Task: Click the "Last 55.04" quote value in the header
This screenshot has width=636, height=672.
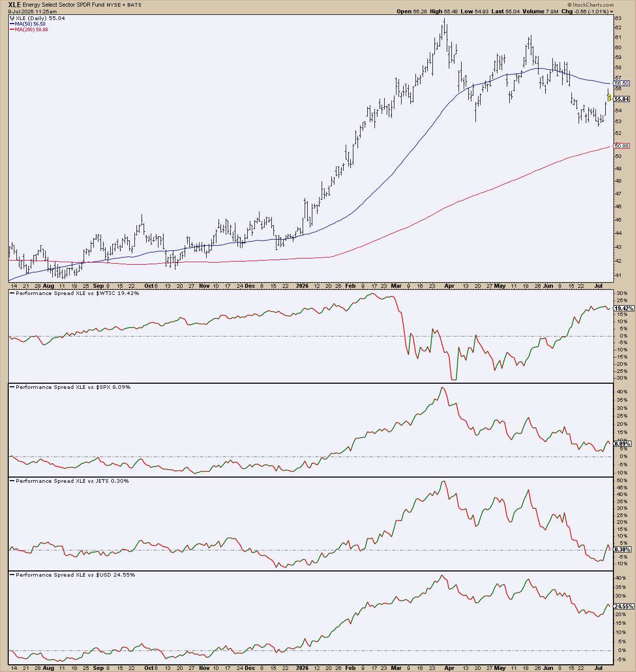Action: pos(505,11)
